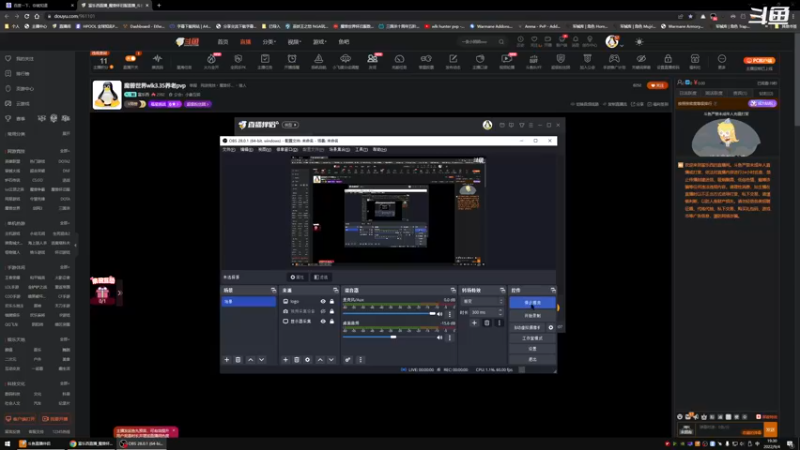Image resolution: width=800 pixels, height=450 pixels.
Task: Show hidden video capture device source
Action: point(323,311)
